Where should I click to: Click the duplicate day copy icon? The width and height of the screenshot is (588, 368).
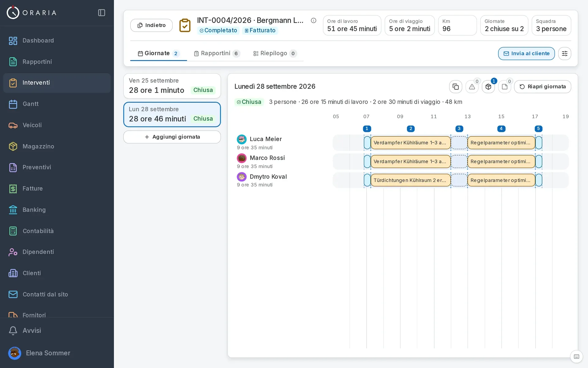coord(455,86)
